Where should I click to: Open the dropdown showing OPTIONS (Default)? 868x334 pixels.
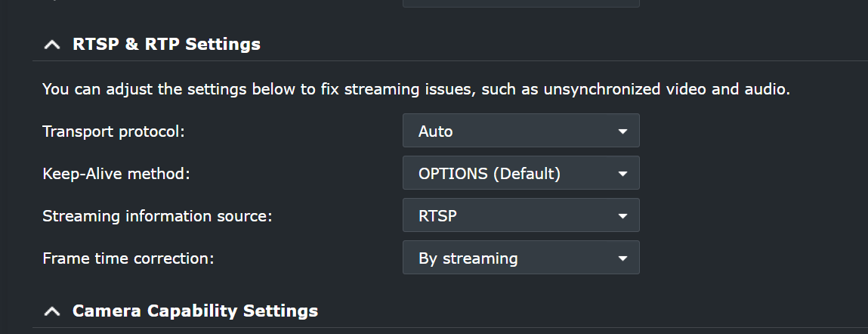click(520, 173)
